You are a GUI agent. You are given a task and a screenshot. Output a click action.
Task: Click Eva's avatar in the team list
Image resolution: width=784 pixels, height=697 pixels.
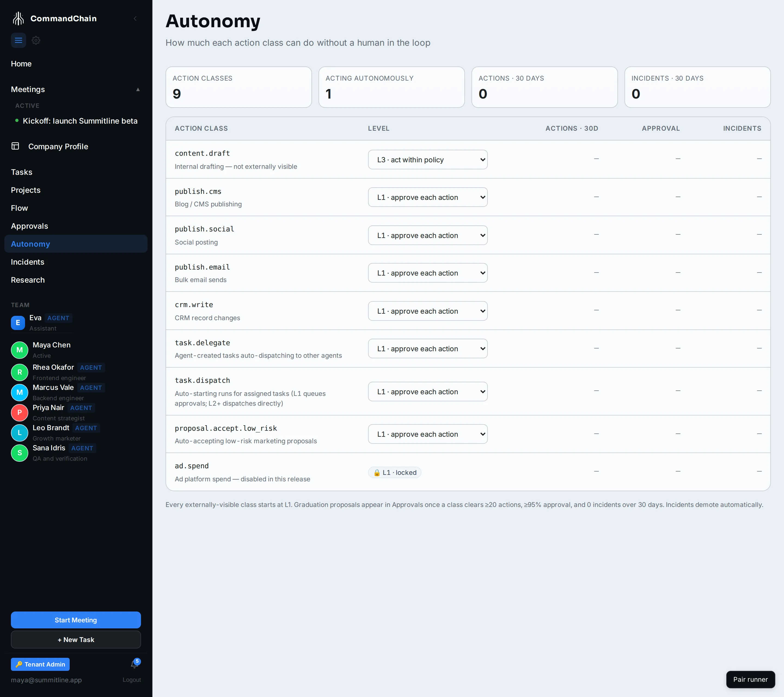[x=18, y=323]
